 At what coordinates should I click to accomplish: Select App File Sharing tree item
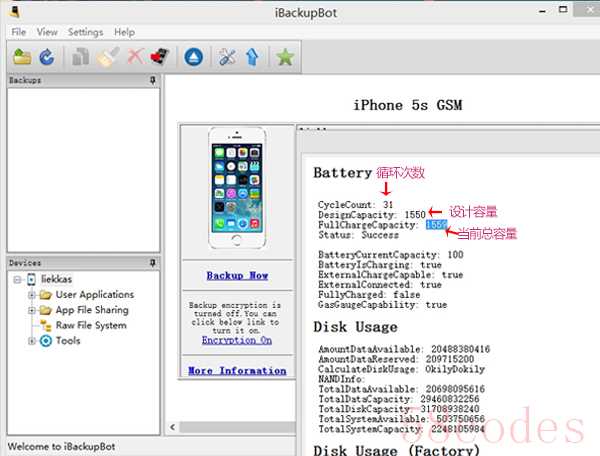(92, 310)
